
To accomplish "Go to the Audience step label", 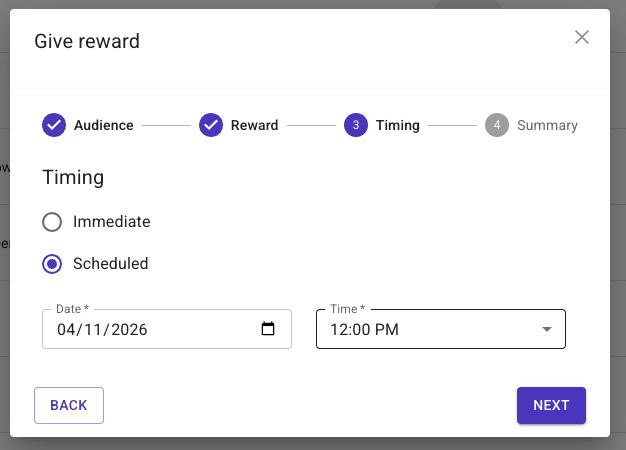I will (x=103, y=125).
